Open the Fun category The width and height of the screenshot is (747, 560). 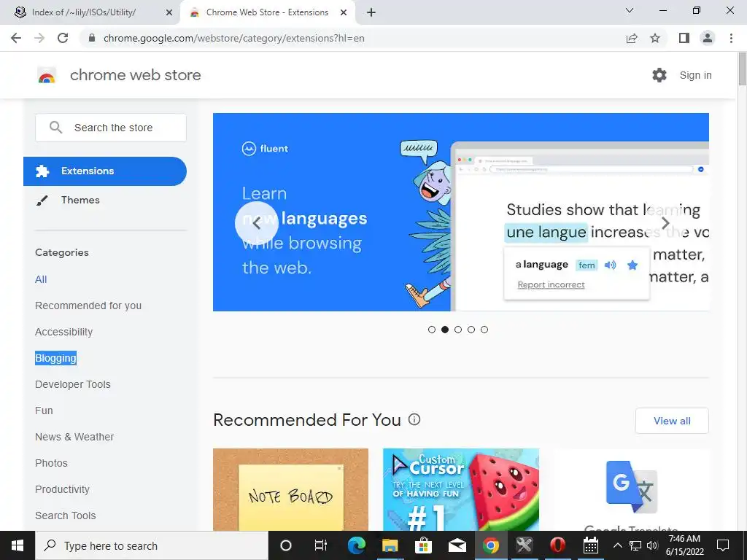[x=44, y=411]
